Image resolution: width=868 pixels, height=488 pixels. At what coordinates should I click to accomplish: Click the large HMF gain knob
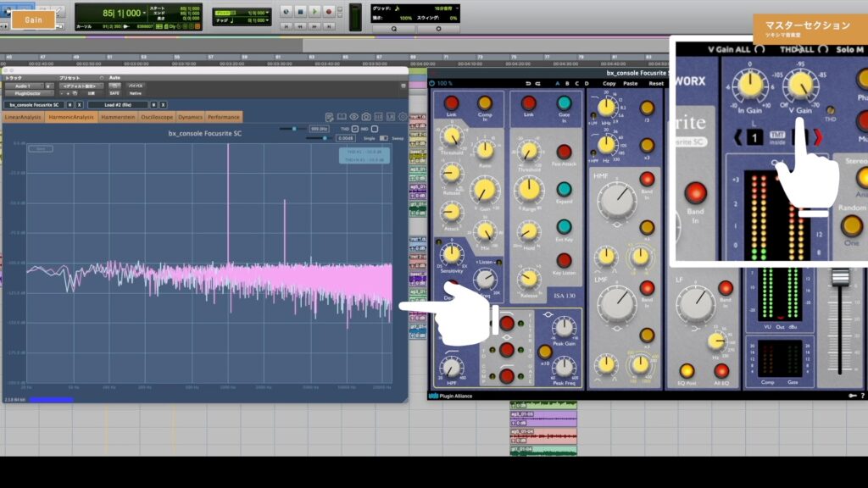pyautogui.click(x=617, y=200)
